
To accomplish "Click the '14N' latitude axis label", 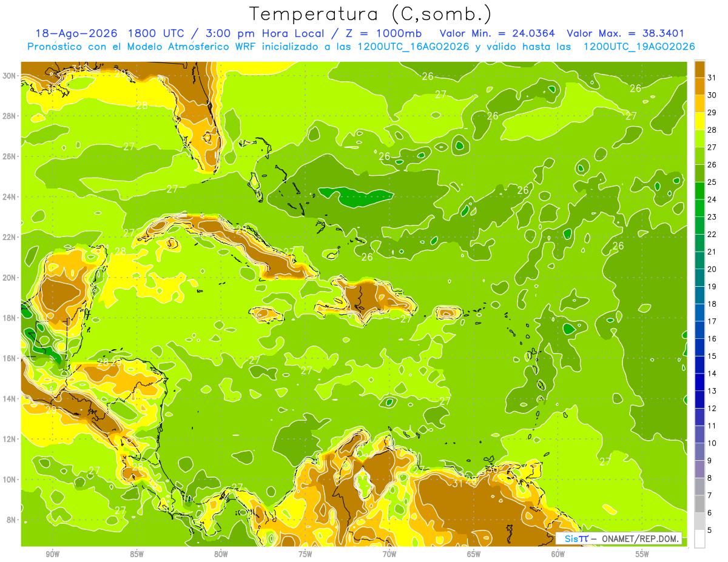I will tap(10, 399).
